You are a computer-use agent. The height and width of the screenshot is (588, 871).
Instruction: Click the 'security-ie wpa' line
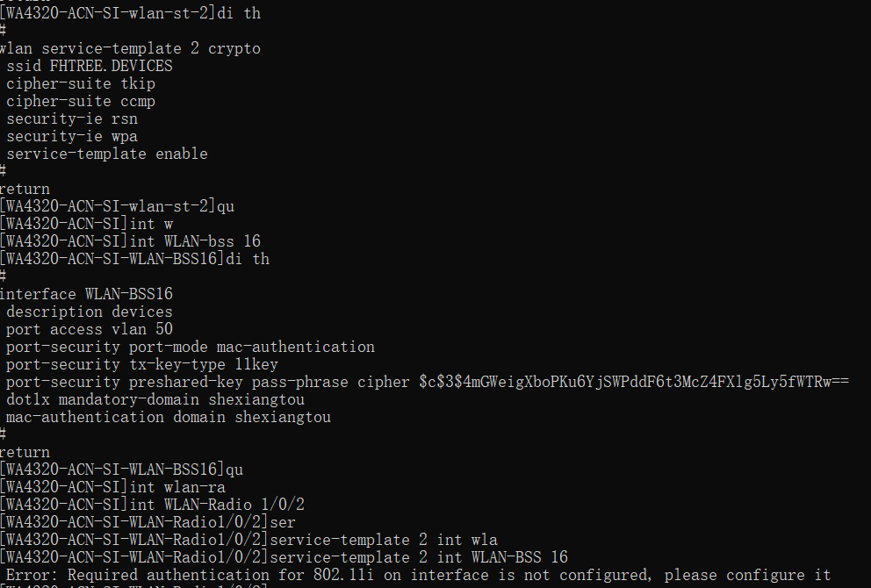pos(72,136)
